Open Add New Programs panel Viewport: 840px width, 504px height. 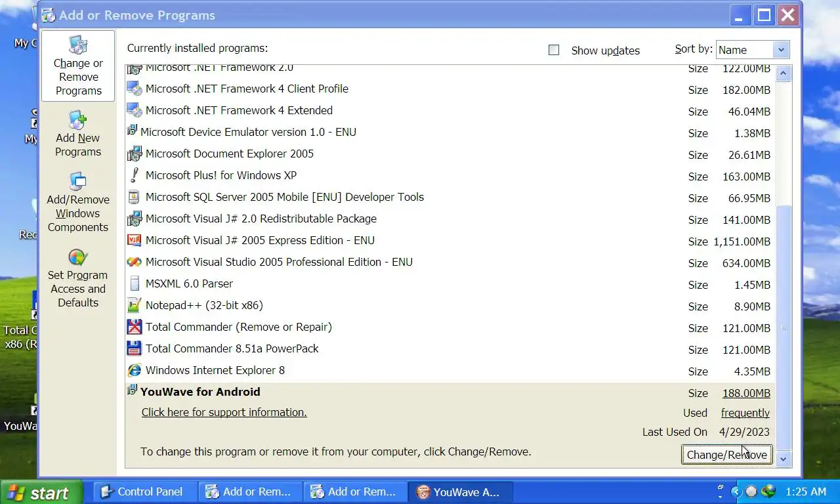click(78, 134)
